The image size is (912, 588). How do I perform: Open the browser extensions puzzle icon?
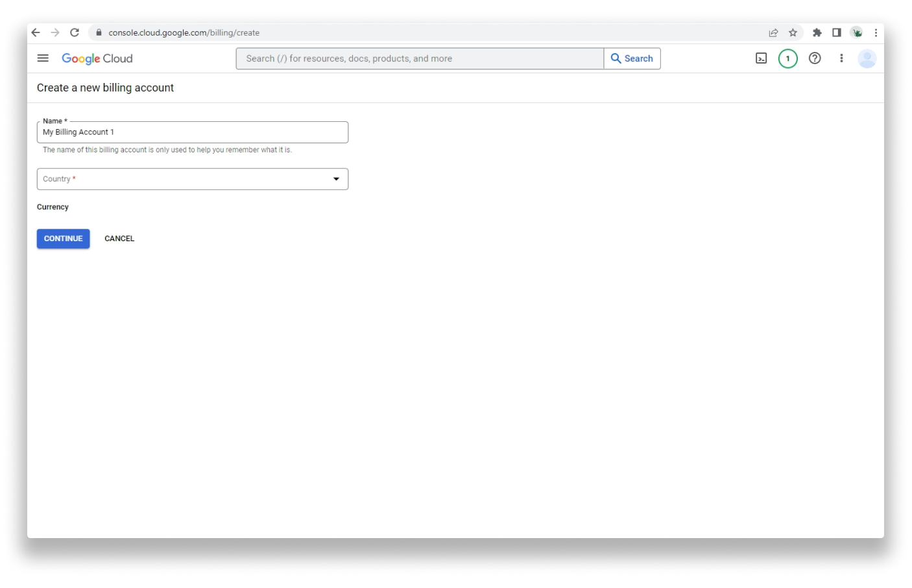[x=817, y=32]
